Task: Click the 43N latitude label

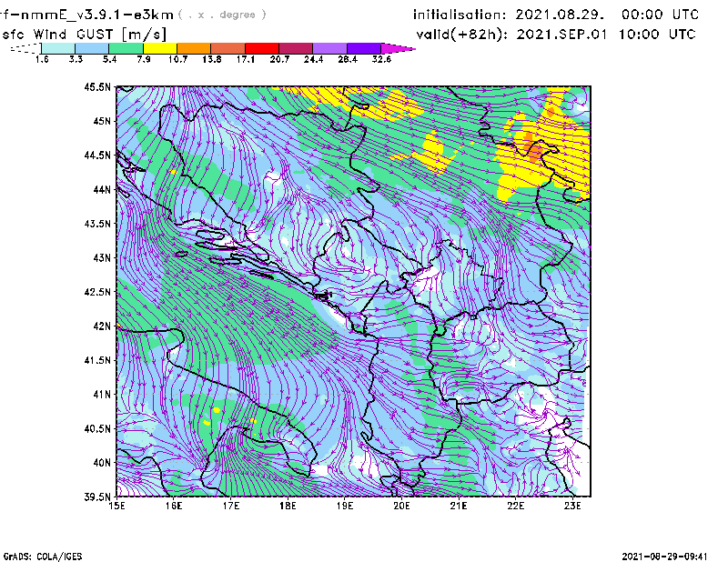Action: (102, 257)
